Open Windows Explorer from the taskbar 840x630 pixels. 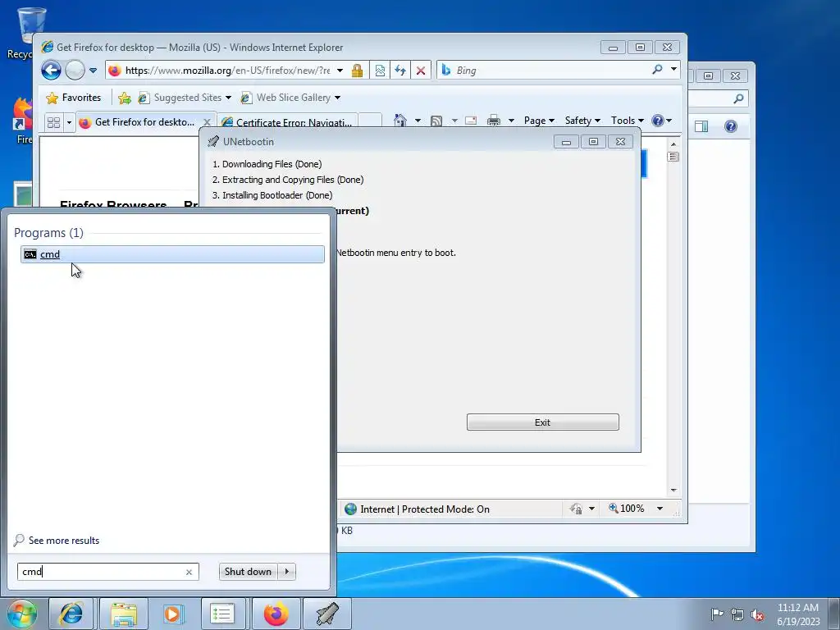coord(124,614)
